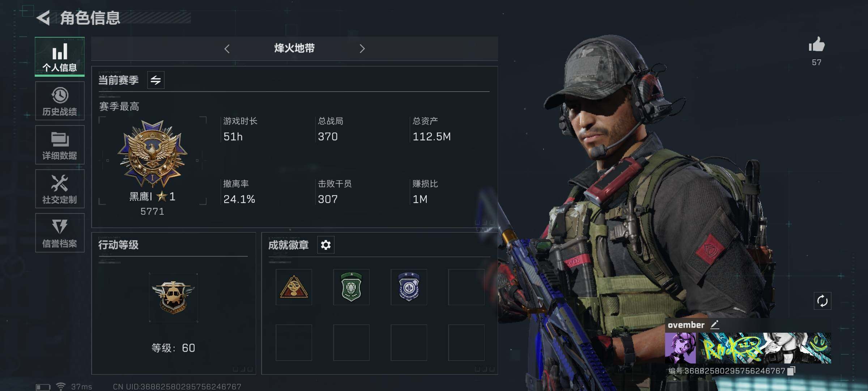The height and width of the screenshot is (391, 868).
Task: Open achievement badge settings gear
Action: [x=325, y=245]
